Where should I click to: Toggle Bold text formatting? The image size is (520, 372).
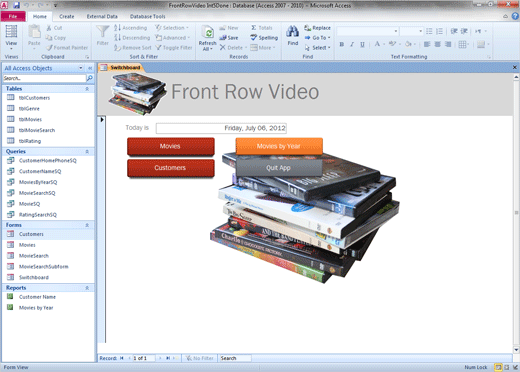[342, 44]
